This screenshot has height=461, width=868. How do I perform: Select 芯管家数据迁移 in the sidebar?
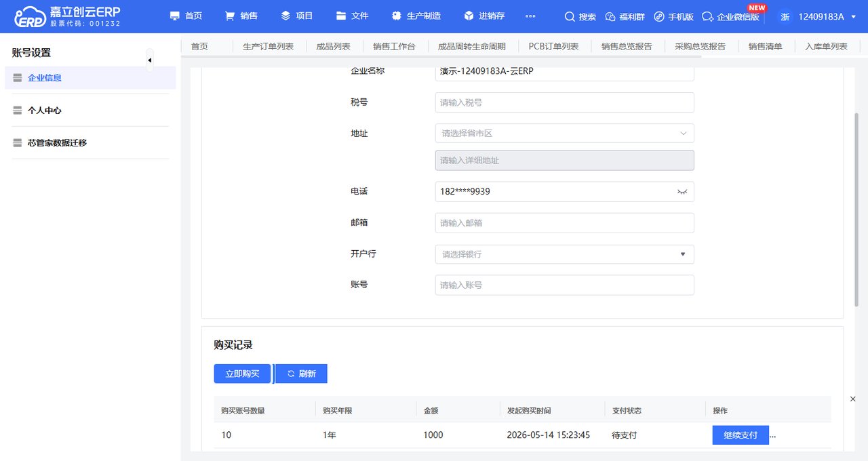point(90,143)
